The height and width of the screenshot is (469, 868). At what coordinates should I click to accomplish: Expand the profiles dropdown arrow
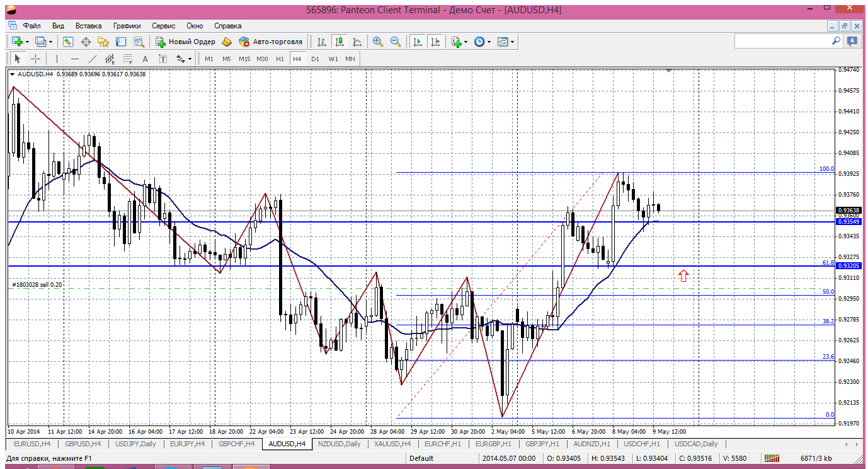[51, 42]
